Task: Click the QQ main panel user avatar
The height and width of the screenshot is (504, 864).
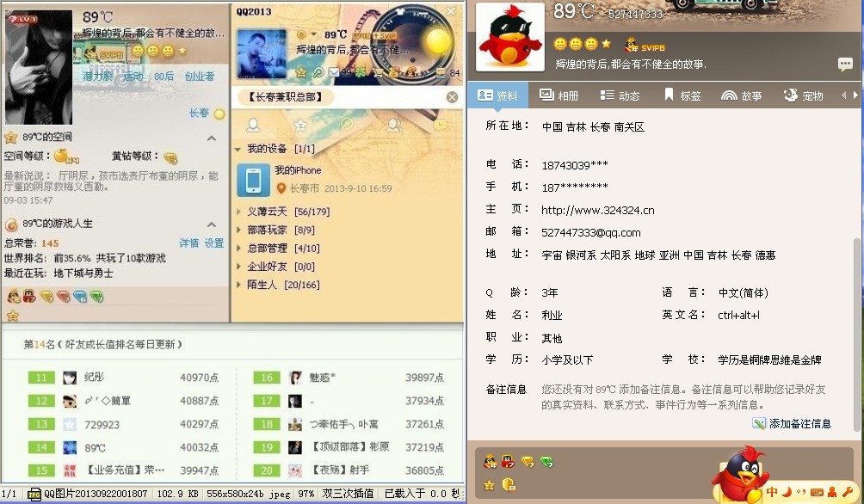Action: pyautogui.click(x=262, y=54)
